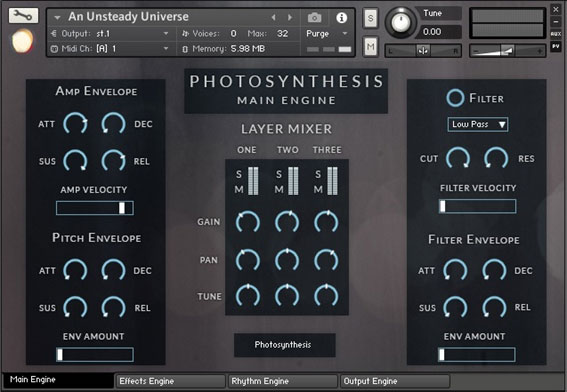This screenshot has height=392, width=567.
Task: Open the instrument info icon
Action: tap(341, 17)
